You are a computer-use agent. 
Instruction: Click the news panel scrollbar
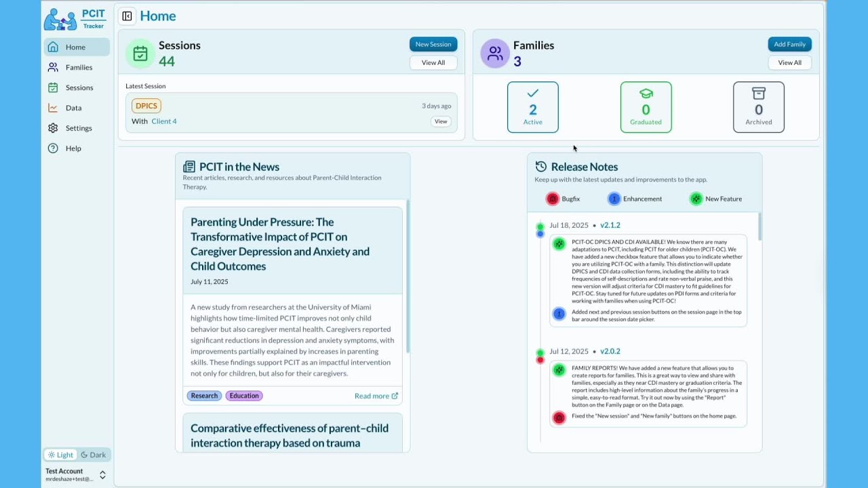point(408,277)
